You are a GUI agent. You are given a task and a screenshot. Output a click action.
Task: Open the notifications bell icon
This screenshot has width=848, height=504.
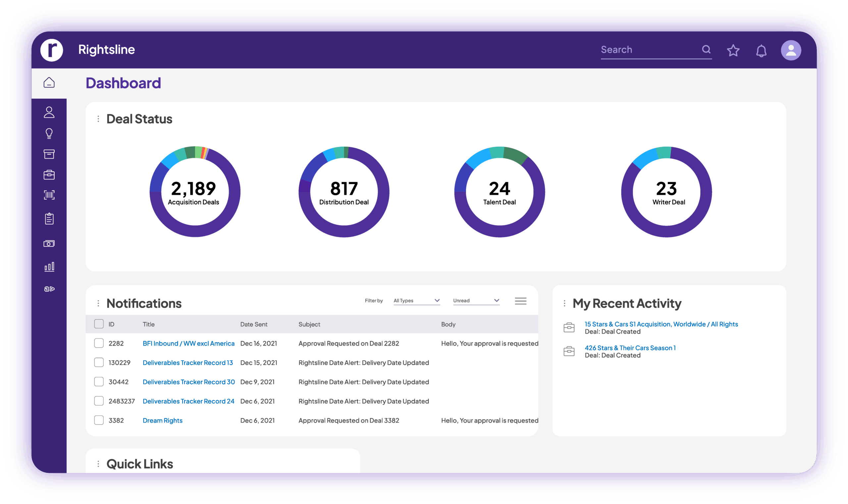click(761, 51)
